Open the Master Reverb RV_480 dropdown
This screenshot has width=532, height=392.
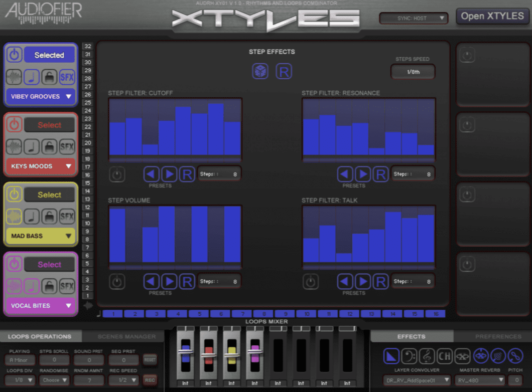(x=480, y=380)
